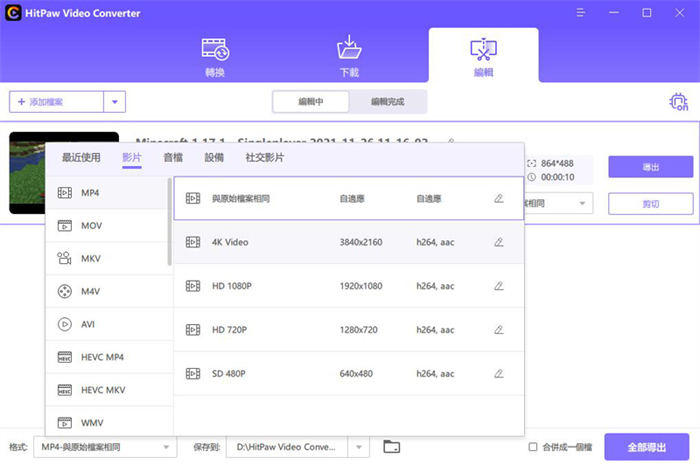Choose M4V format in list
The height and width of the screenshot is (465, 700).
109,291
